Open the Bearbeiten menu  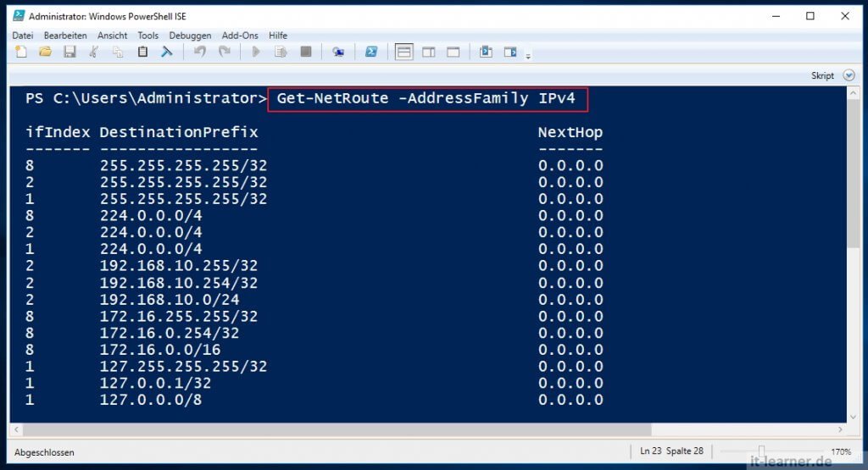pos(65,36)
